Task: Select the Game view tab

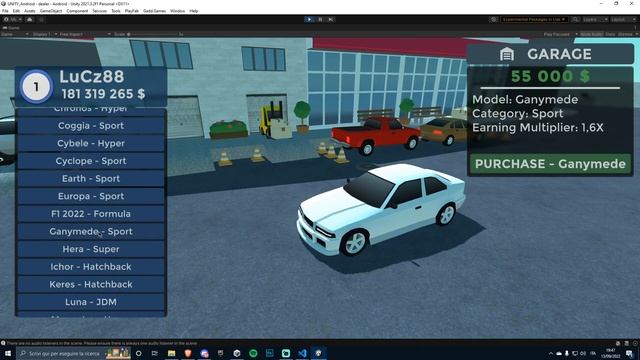Action: pos(11,28)
